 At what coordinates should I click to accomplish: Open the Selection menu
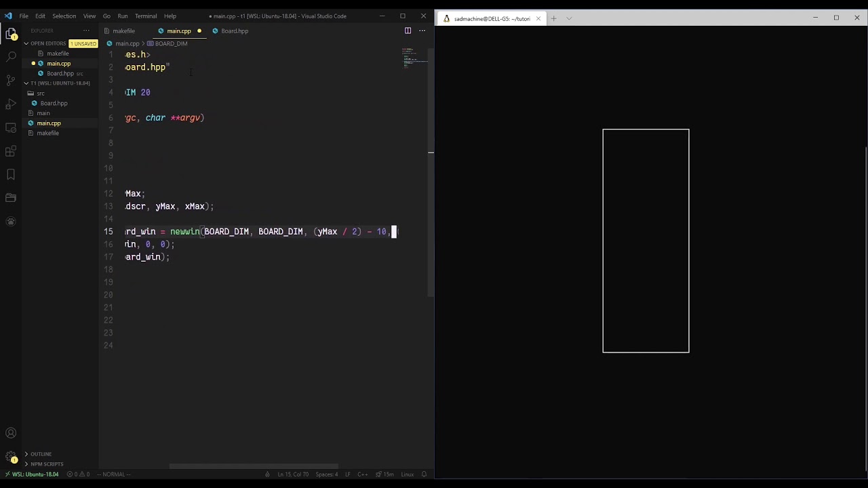(x=64, y=16)
